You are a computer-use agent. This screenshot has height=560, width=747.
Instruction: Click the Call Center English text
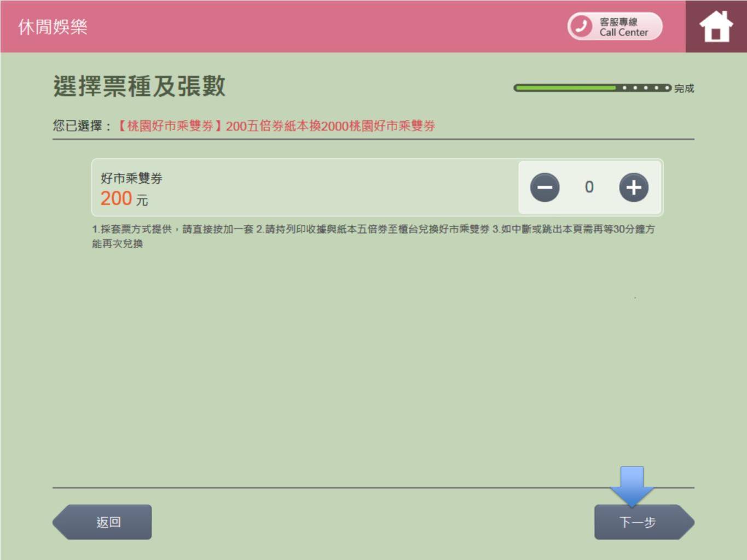[623, 33]
